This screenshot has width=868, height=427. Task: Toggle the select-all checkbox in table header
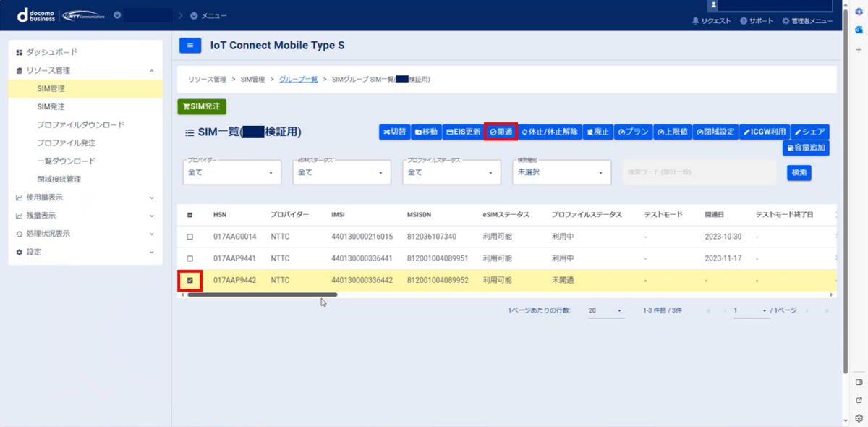coord(190,215)
